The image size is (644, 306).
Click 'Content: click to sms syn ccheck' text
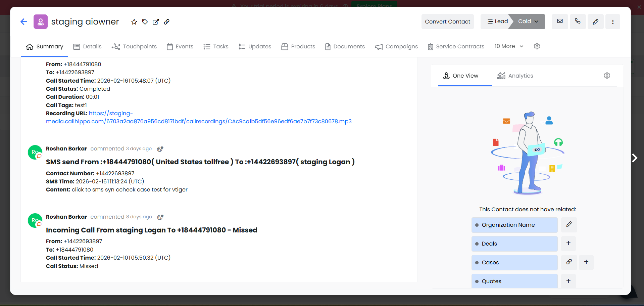pos(117,190)
